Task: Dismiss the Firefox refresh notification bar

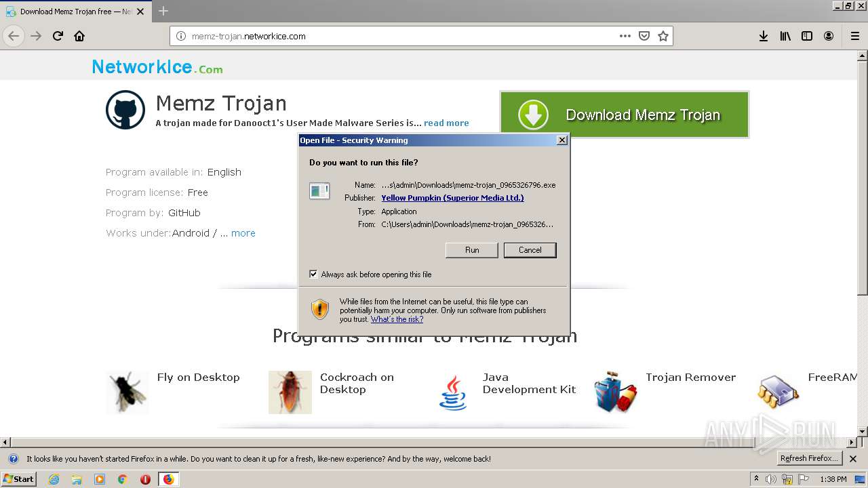Action: (x=853, y=459)
